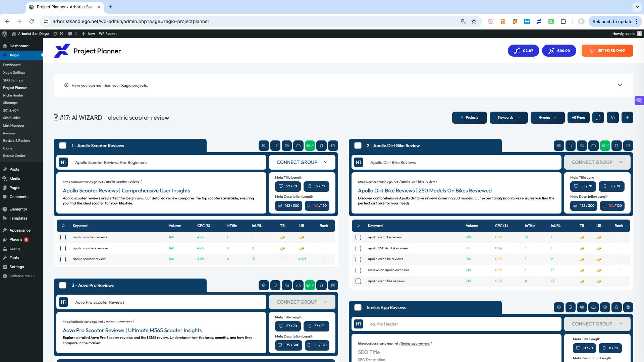Click AI icon for 5miles App Reviews group
The width and height of the screenshot is (644, 362).
point(605,307)
